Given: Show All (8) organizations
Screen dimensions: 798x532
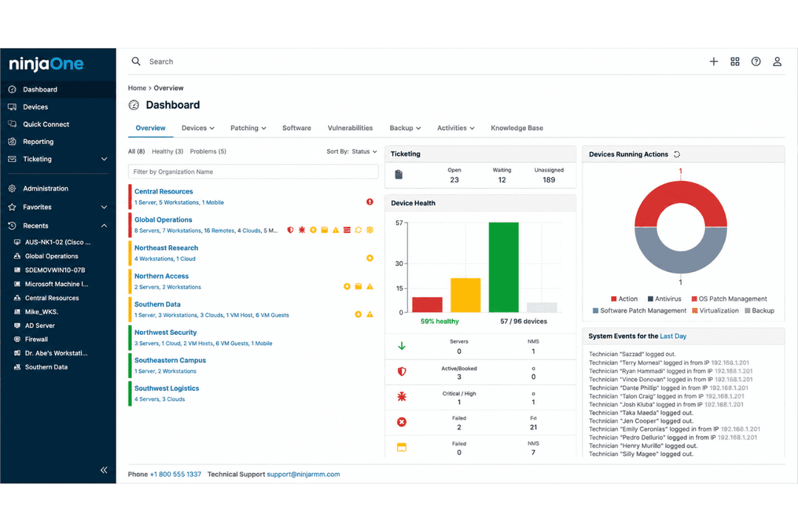Looking at the screenshot, I should (137, 151).
